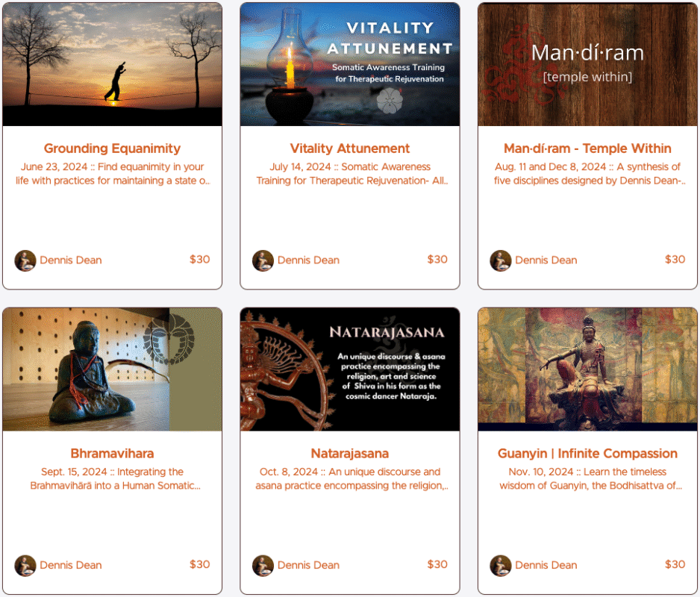Click the Vitality Attunement title link

(x=350, y=149)
